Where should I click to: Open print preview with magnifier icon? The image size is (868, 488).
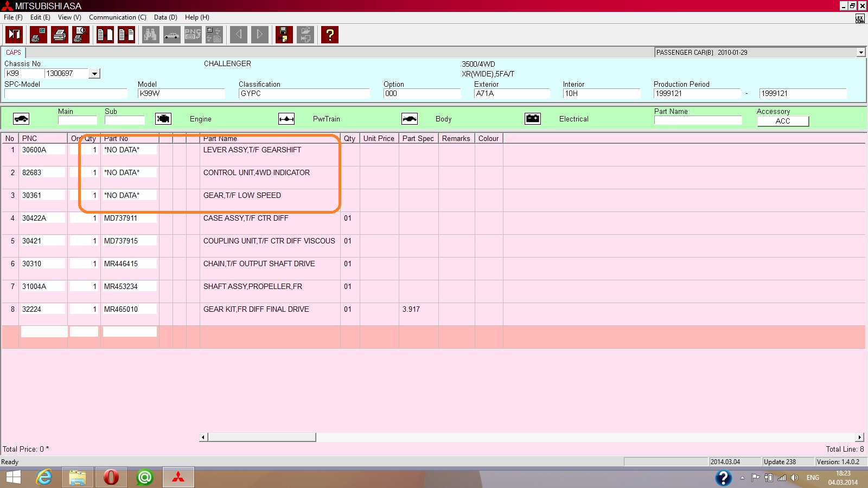click(81, 35)
